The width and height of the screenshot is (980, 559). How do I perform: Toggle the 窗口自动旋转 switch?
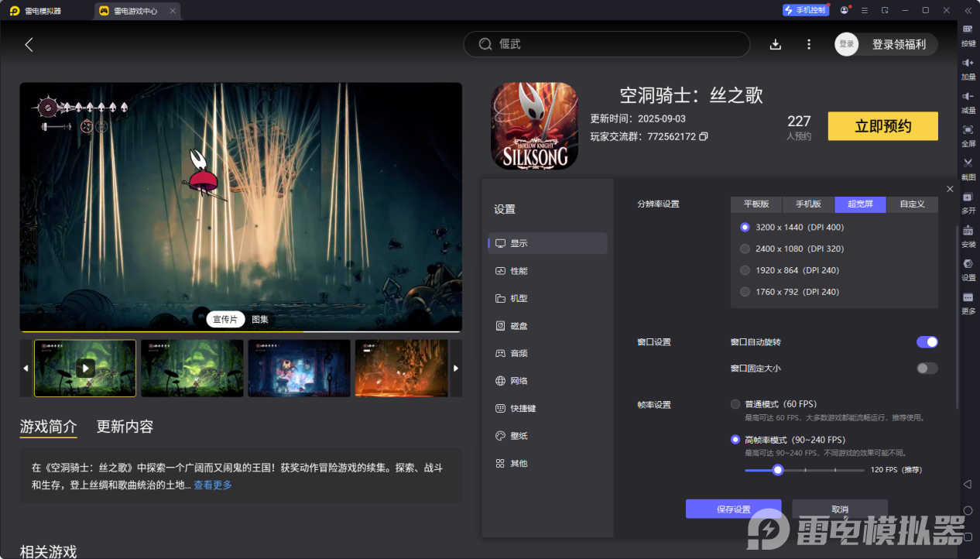(x=927, y=341)
